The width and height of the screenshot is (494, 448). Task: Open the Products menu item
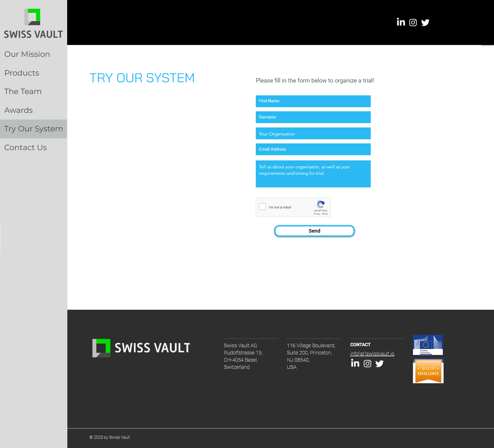tap(22, 73)
